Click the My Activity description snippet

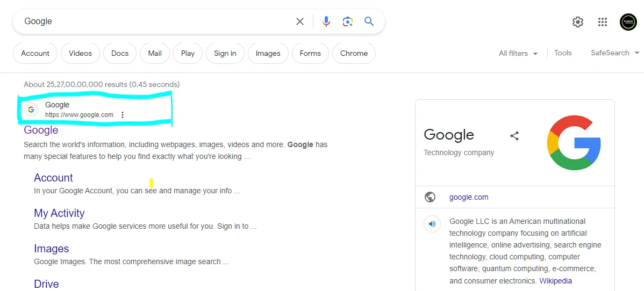(x=145, y=226)
